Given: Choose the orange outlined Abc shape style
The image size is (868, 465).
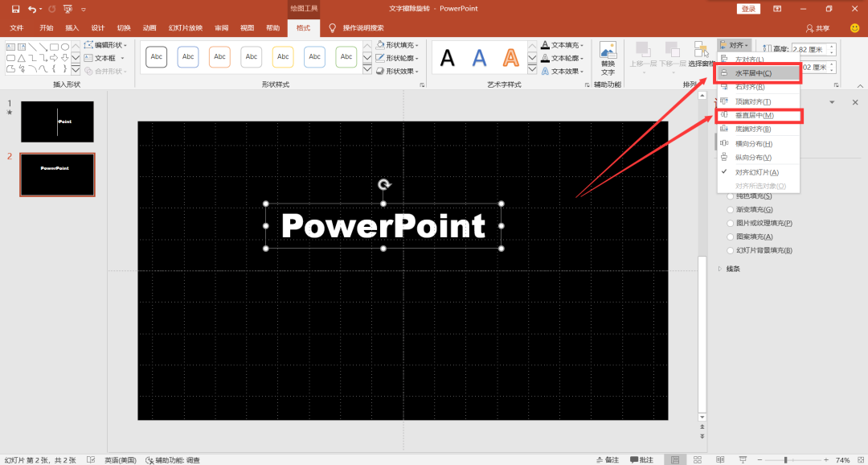Looking at the screenshot, I should pyautogui.click(x=219, y=56).
